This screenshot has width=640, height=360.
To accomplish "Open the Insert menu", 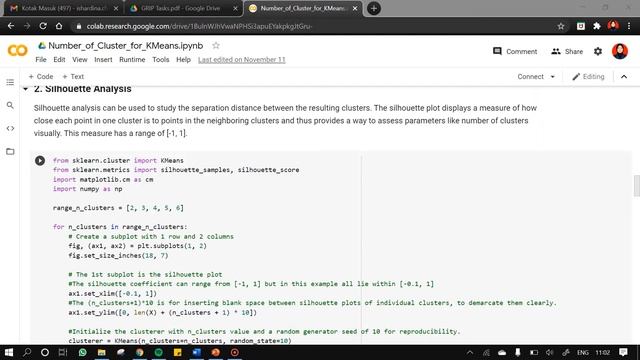I will 103,60.
